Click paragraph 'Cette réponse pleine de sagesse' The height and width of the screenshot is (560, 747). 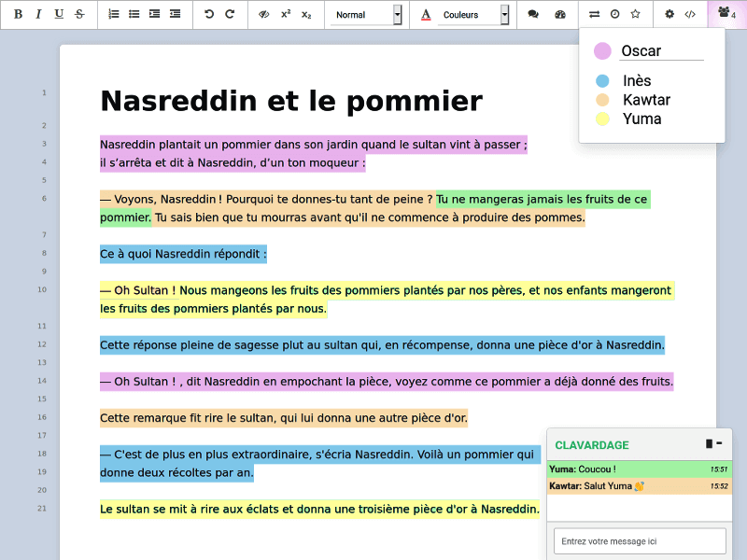coord(382,344)
